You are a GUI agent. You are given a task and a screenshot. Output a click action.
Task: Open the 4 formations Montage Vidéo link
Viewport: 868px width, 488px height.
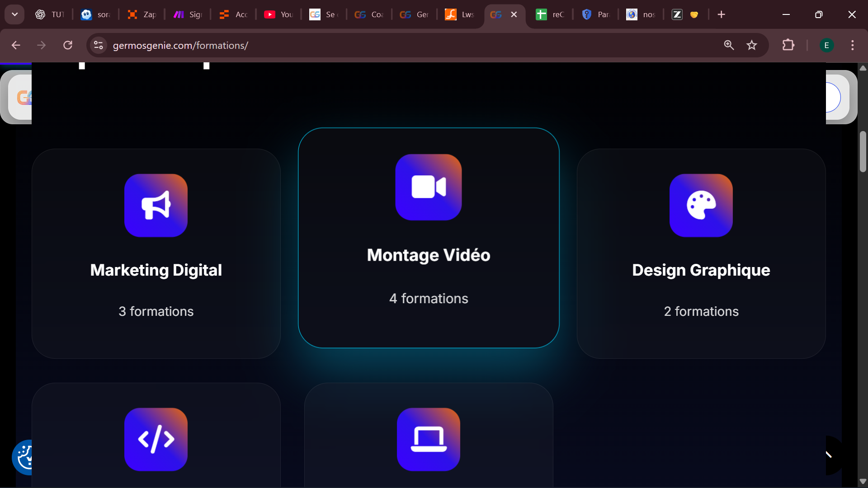(429, 299)
